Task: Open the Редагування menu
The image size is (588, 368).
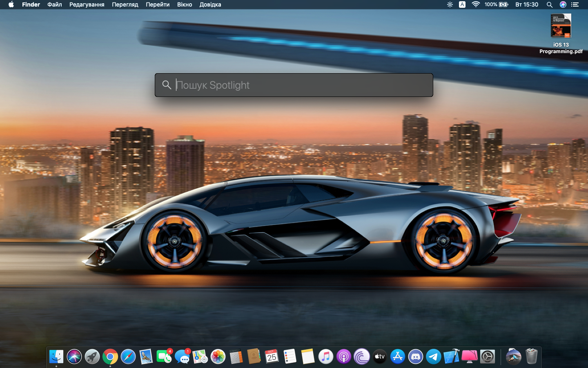Action: pyautogui.click(x=87, y=4)
